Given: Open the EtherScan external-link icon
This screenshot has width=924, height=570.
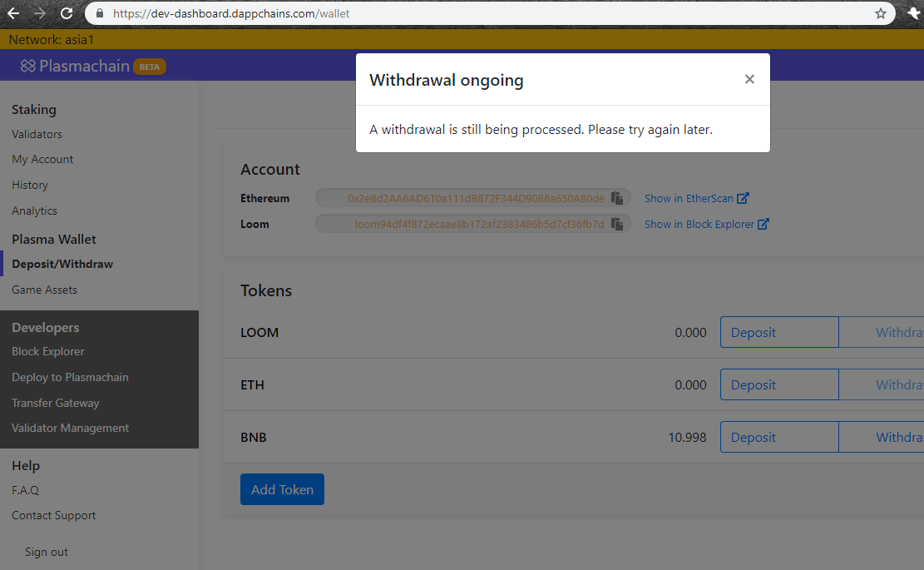Looking at the screenshot, I should click(x=744, y=197).
